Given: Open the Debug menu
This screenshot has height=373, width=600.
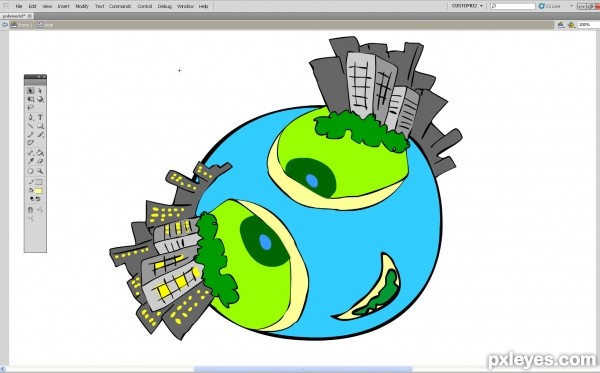Looking at the screenshot, I should point(165,7).
